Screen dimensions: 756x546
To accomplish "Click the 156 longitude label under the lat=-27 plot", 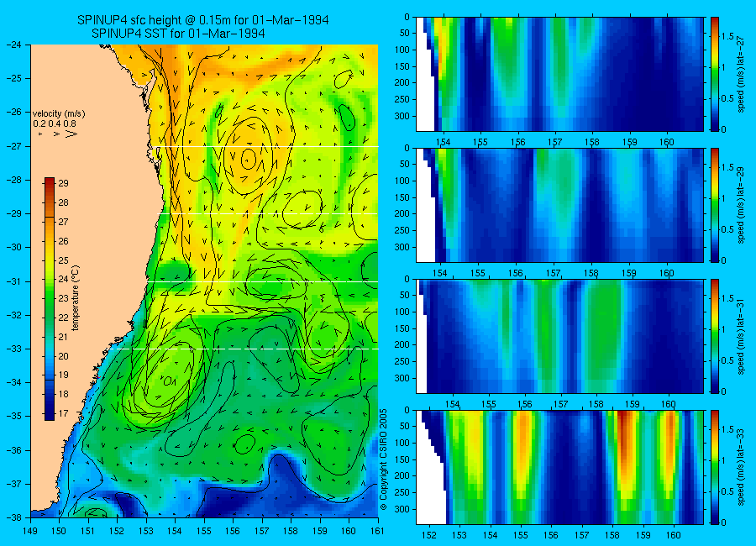I will [x=517, y=142].
